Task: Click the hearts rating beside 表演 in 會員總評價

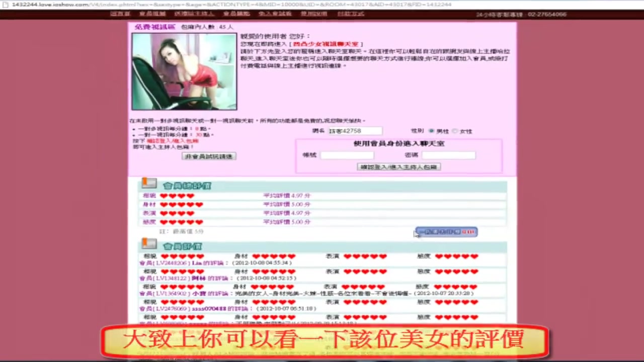Action: (177, 213)
